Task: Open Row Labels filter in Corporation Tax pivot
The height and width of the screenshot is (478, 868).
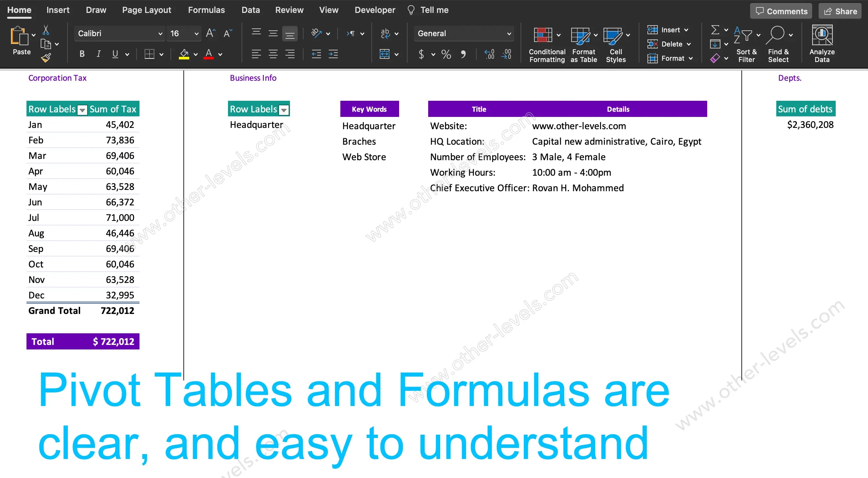Action: [82, 110]
